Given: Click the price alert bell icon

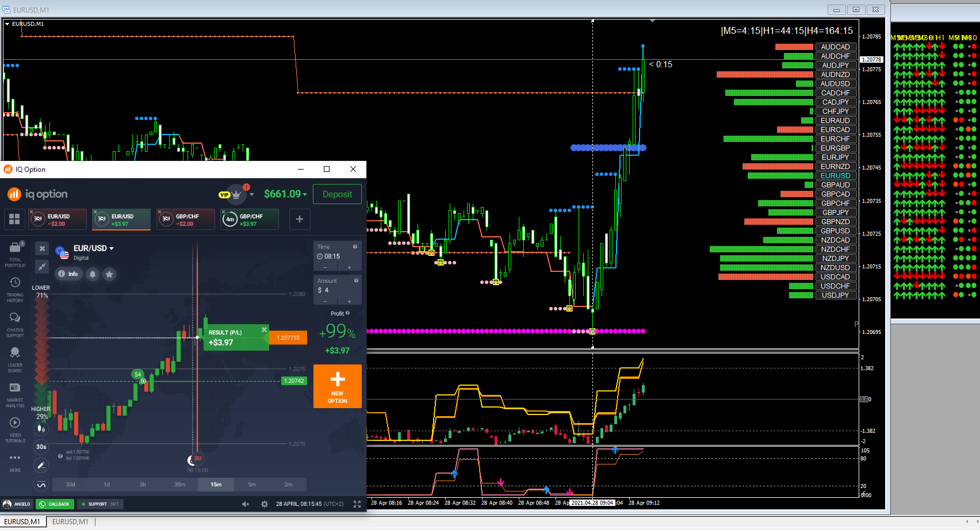Looking at the screenshot, I should point(92,274).
